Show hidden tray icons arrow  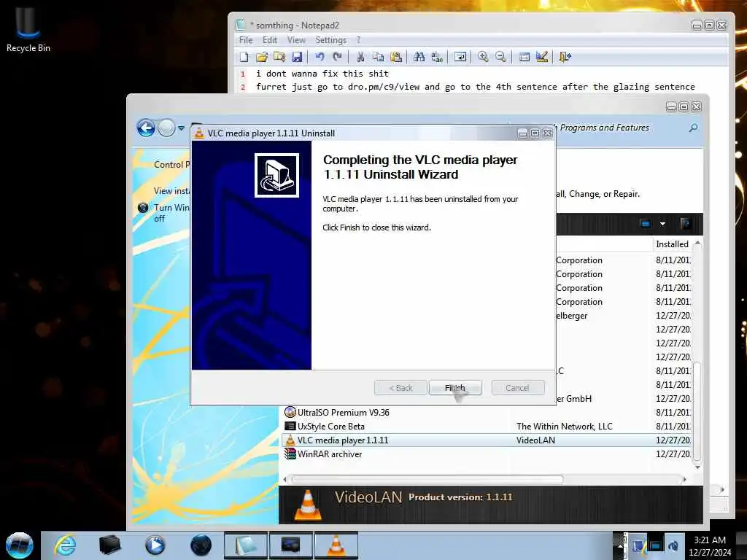coord(620,546)
